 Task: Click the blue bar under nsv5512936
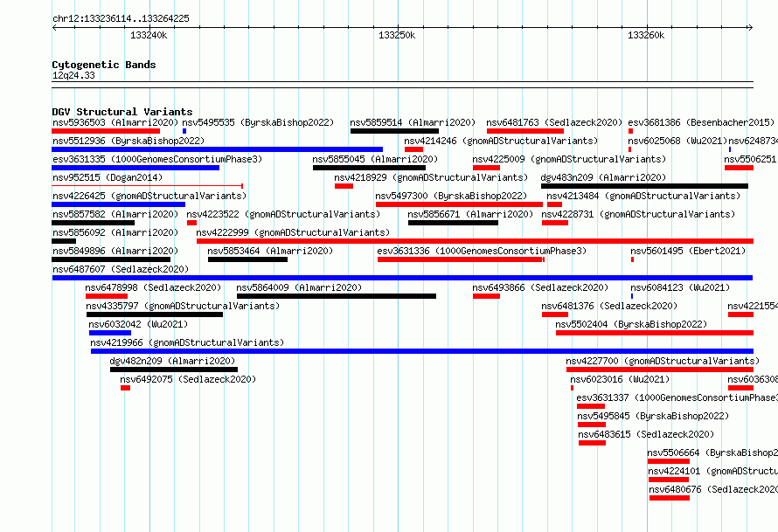click(218, 149)
